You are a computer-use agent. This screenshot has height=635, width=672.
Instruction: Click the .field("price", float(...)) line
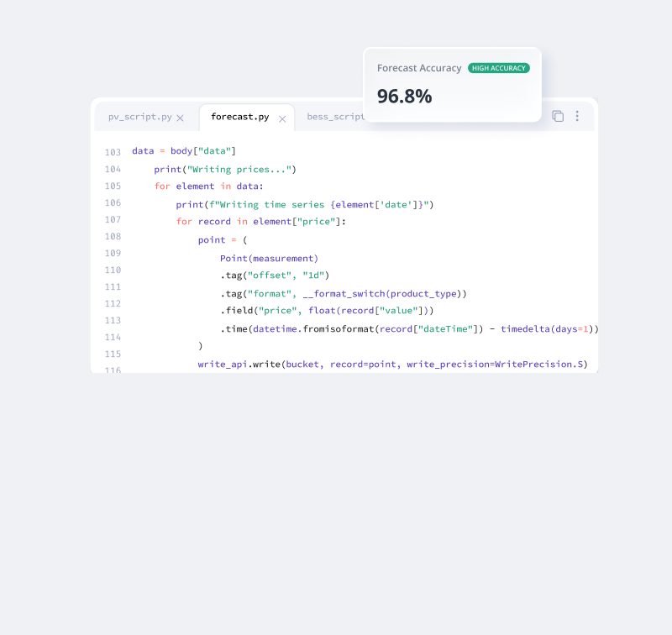tap(327, 311)
